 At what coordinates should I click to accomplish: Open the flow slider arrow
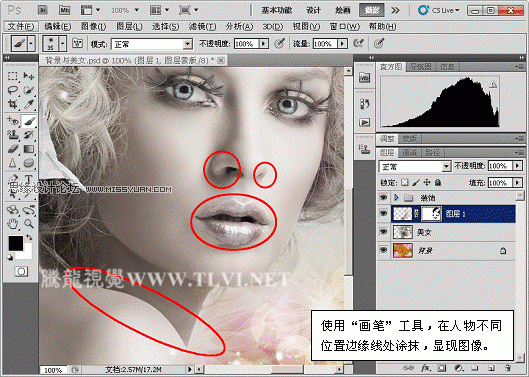pyautogui.click(x=342, y=44)
